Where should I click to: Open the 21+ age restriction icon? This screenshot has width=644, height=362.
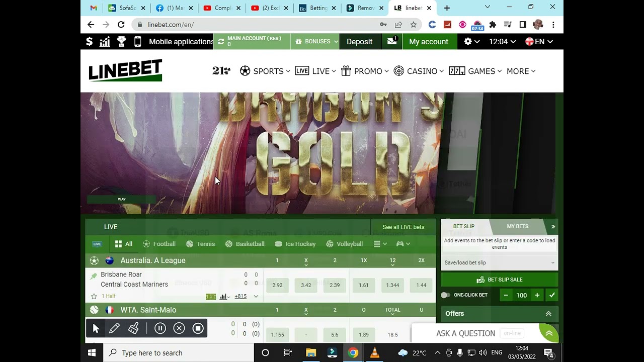tap(221, 71)
